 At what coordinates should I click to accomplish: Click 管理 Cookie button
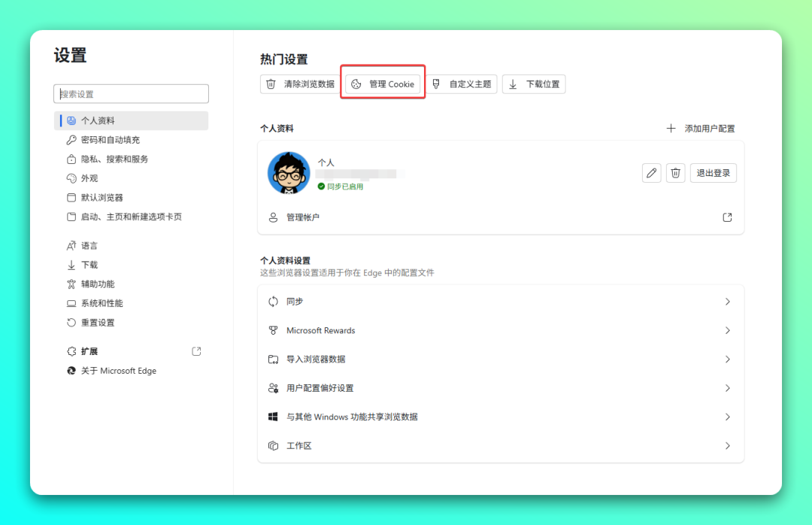(x=383, y=84)
